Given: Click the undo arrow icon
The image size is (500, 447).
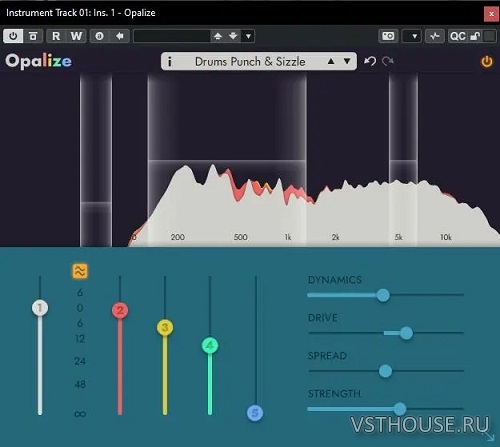Looking at the screenshot, I should (x=370, y=61).
